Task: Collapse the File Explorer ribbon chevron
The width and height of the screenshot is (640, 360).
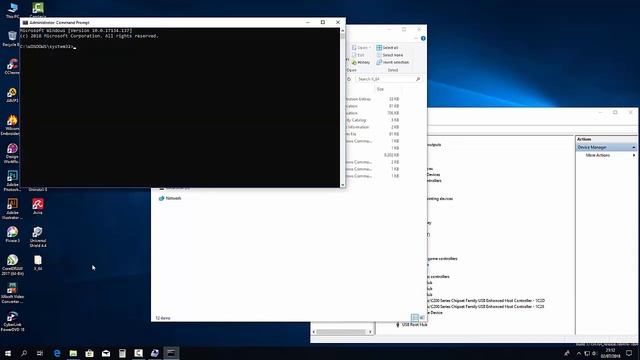Action: 416,38
